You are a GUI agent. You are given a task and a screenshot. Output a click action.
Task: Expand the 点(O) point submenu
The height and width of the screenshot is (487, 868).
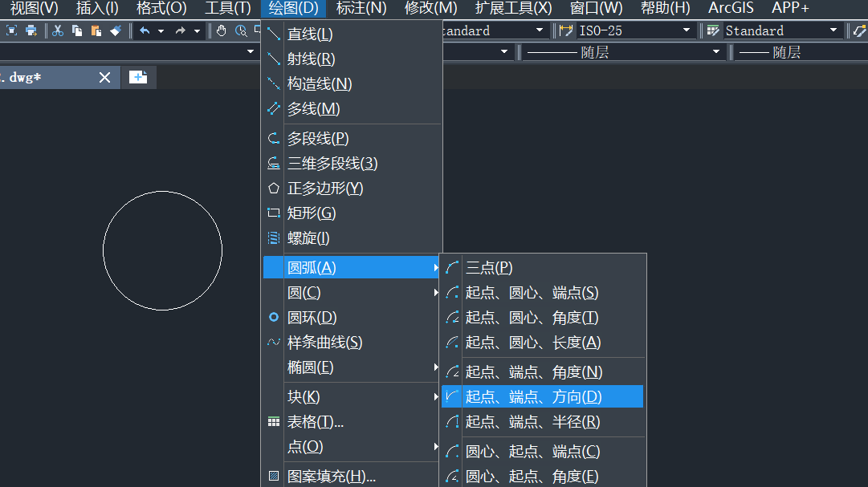pos(352,447)
